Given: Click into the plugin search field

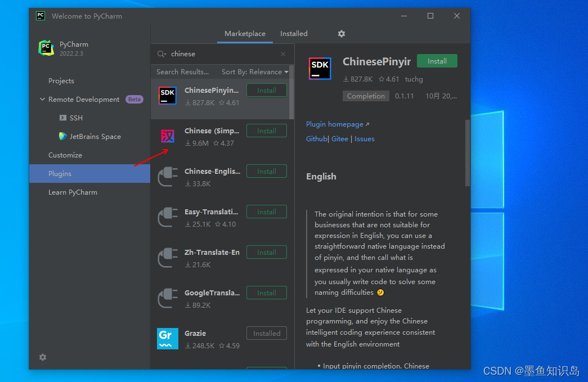Looking at the screenshot, I should [x=223, y=54].
